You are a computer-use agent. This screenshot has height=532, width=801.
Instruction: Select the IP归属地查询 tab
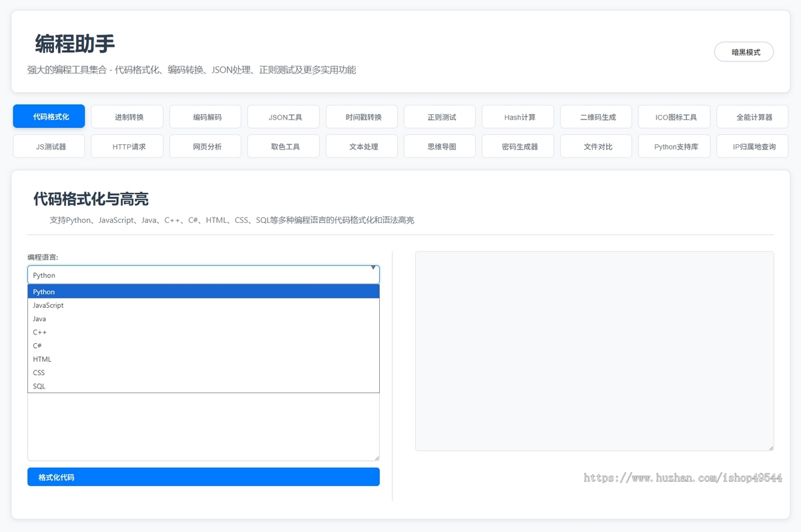[x=752, y=146]
